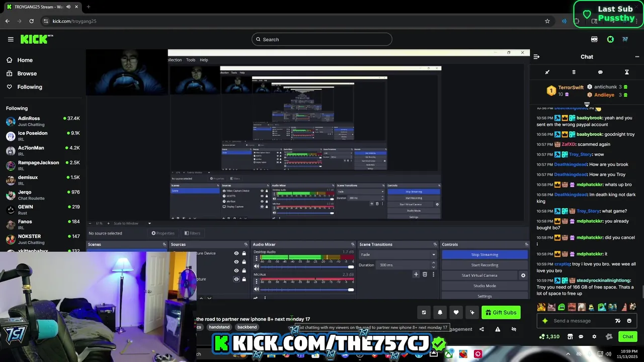Open the channel shop icon below chat

point(570,336)
